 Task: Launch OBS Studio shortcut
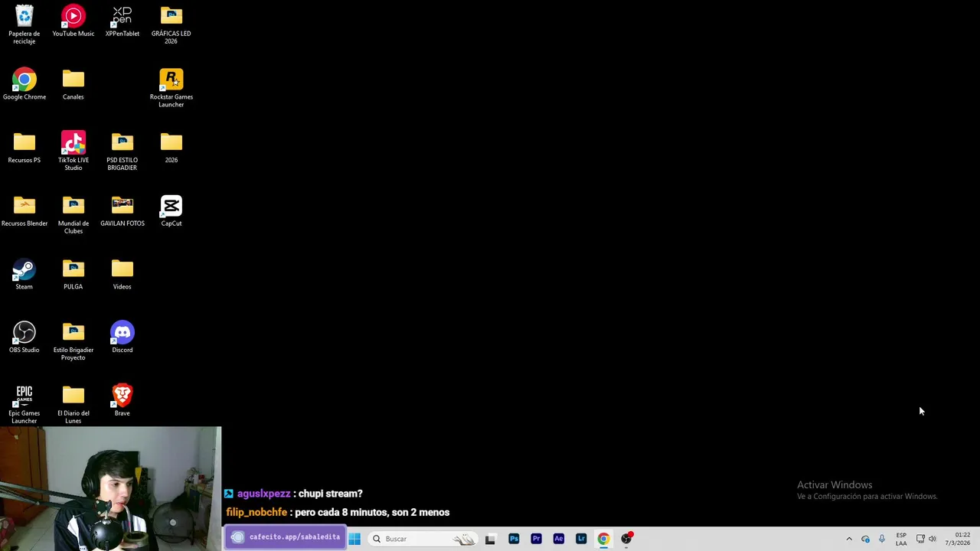(24, 337)
